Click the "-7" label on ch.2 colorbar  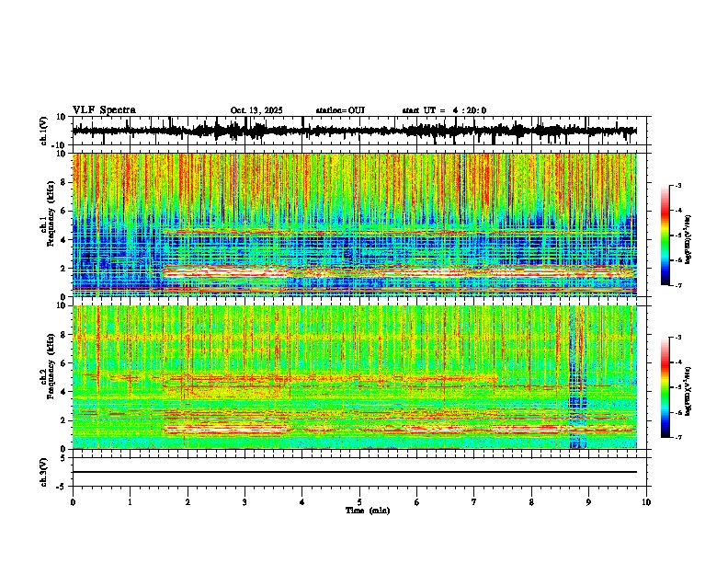pyautogui.click(x=678, y=437)
